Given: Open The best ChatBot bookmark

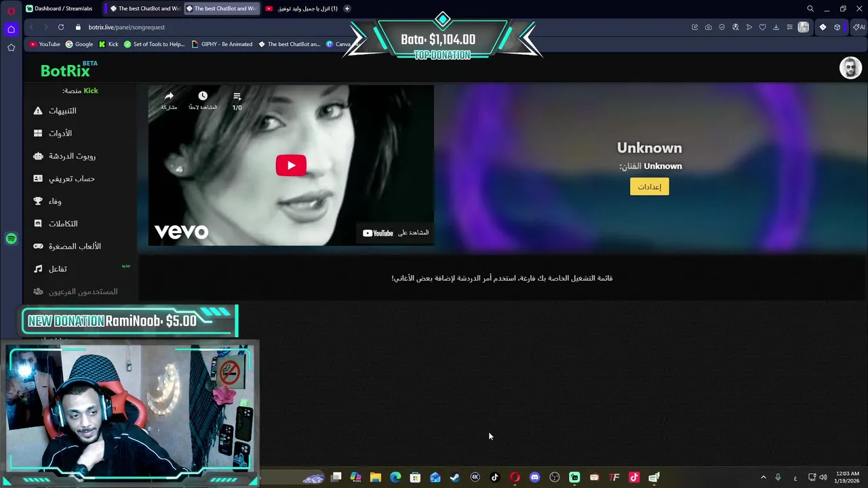Looking at the screenshot, I should (x=289, y=44).
